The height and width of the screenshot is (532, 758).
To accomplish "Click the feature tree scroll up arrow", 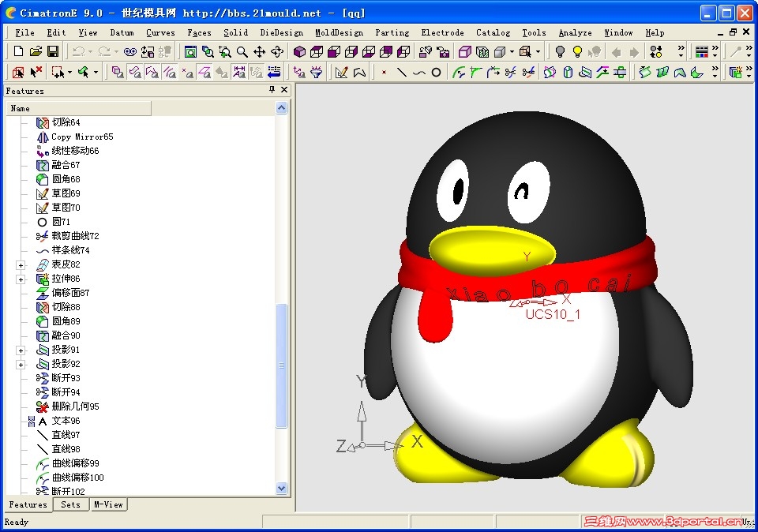I will [x=282, y=108].
